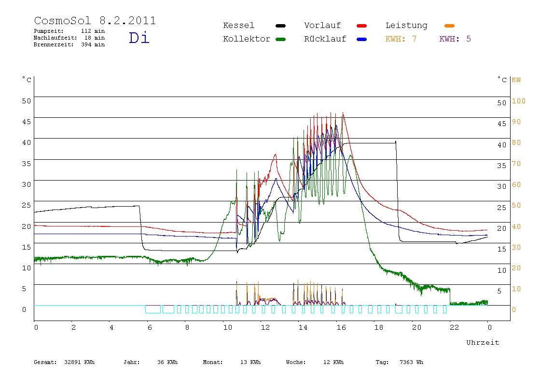
Task: Click the 'Leistung' legend label
Action: point(406,26)
